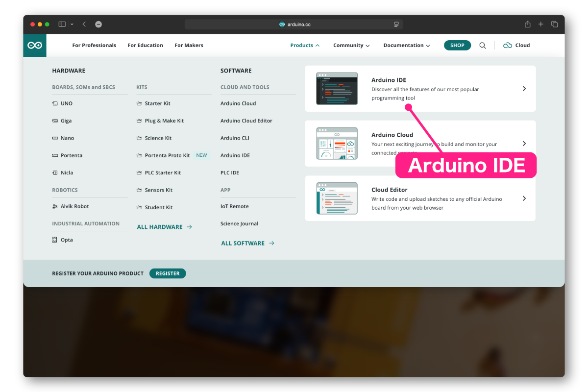This screenshot has height=392, width=588.
Task: Follow the ALL HARDWARE link
Action: point(165,227)
